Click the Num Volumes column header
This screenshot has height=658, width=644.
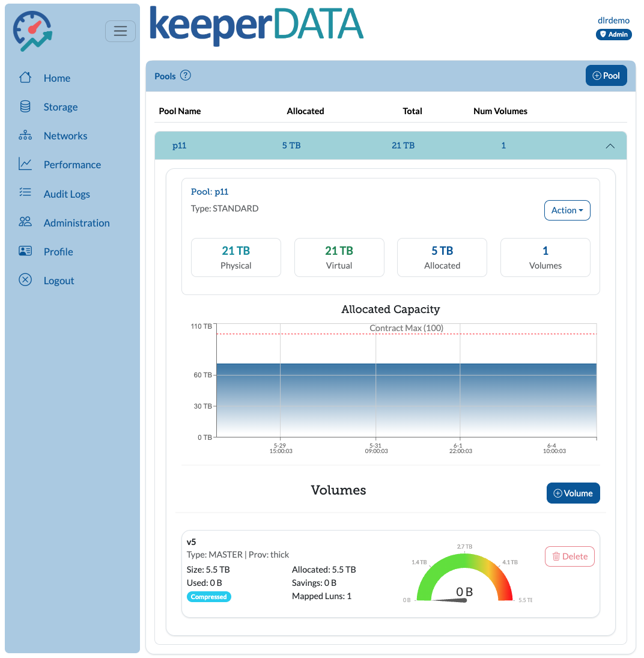point(500,111)
